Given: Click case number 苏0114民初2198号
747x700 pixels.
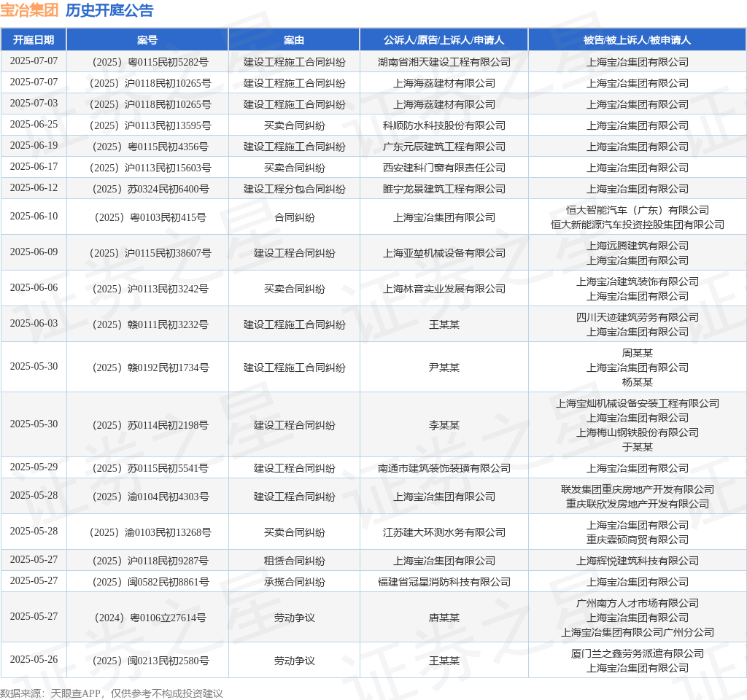Looking at the screenshot, I should pyautogui.click(x=150, y=425).
